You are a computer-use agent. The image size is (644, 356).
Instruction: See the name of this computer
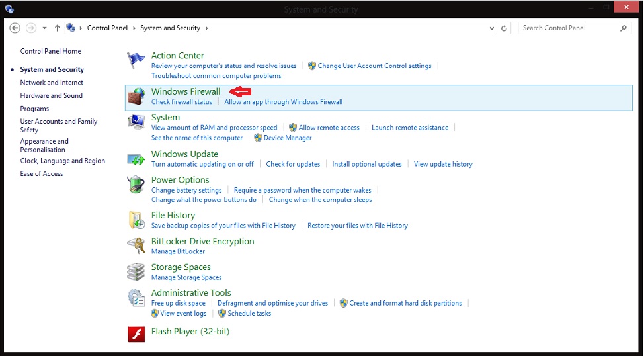tap(197, 138)
